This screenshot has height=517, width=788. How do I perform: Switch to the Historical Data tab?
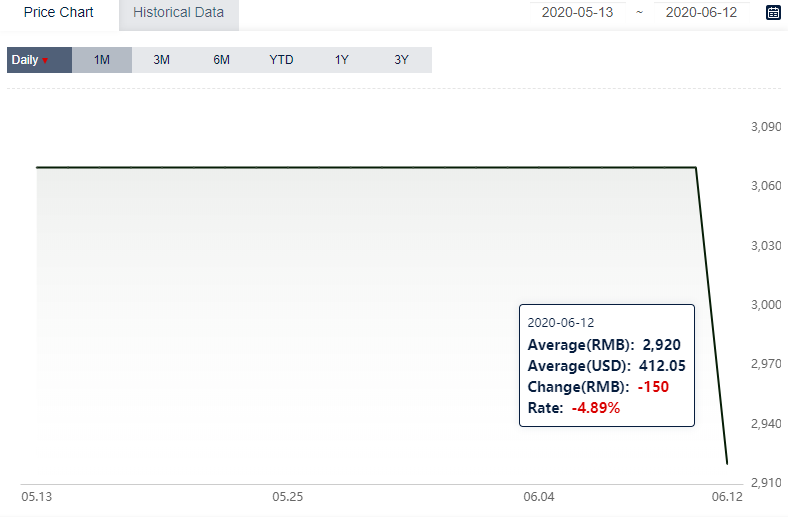(178, 13)
